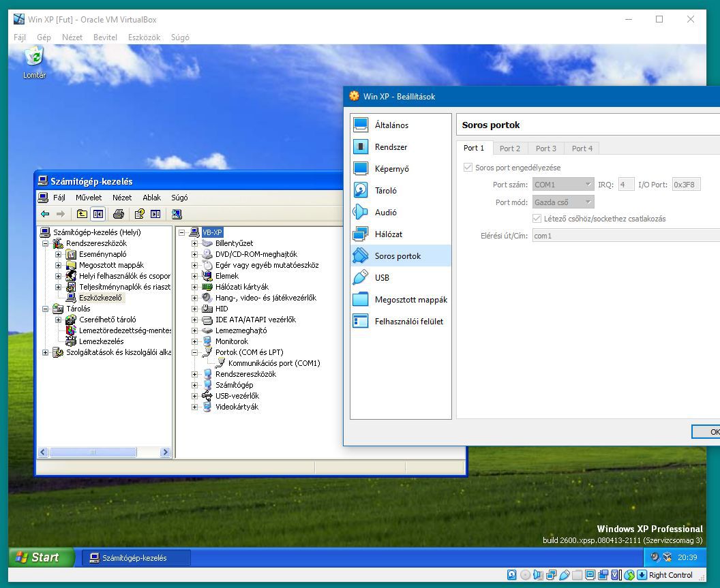
Task: Click the Back arrow in Számítógép-kezelés toolbar
Action: pos(45,214)
